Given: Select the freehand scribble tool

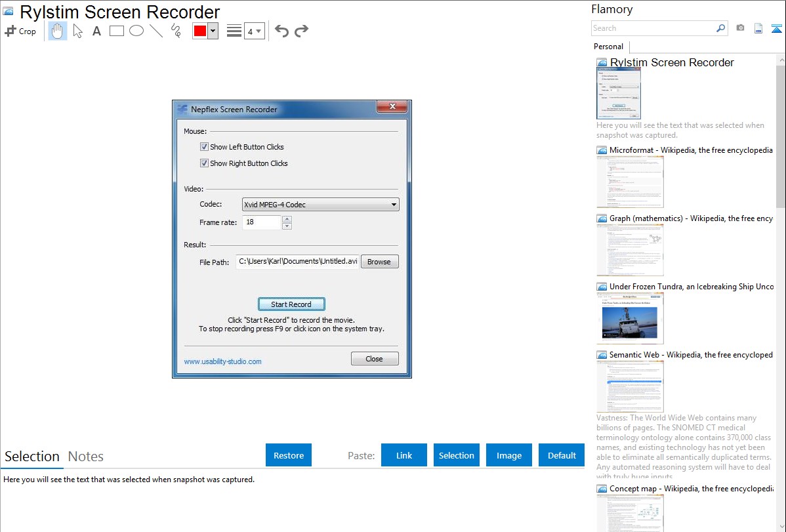Looking at the screenshot, I should coord(176,31).
